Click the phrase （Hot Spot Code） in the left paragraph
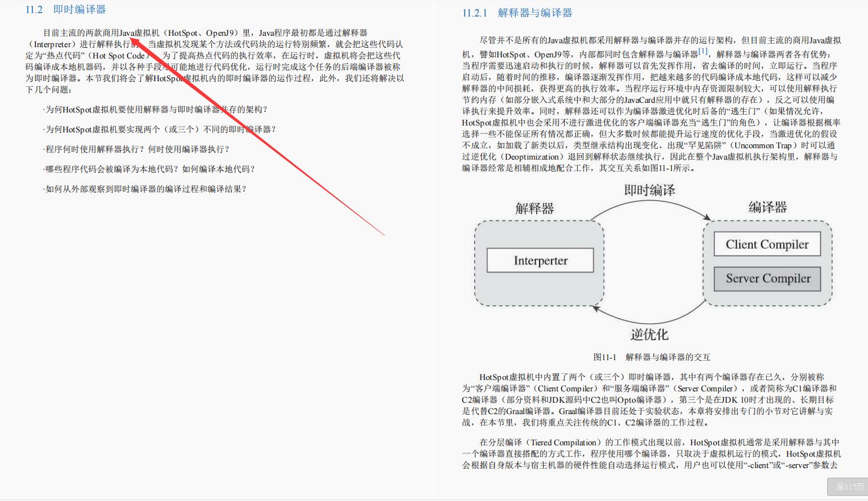Image resolution: width=868 pixels, height=501 pixels. (x=119, y=56)
